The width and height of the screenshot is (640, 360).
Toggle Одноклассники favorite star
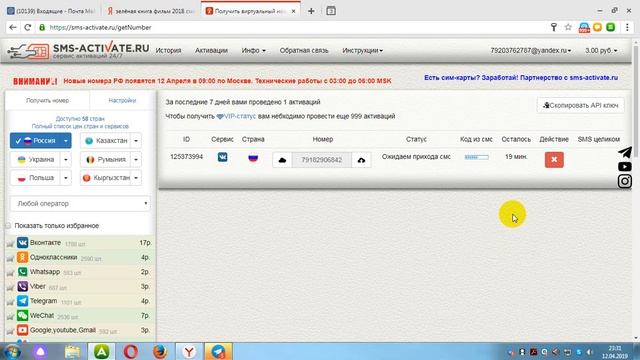pyautogui.click(x=10, y=258)
